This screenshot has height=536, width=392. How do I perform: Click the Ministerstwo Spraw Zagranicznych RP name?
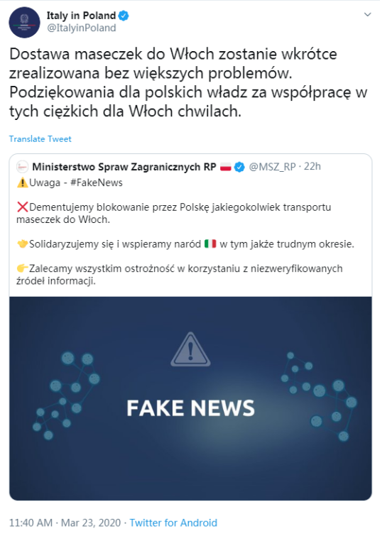[124, 167]
